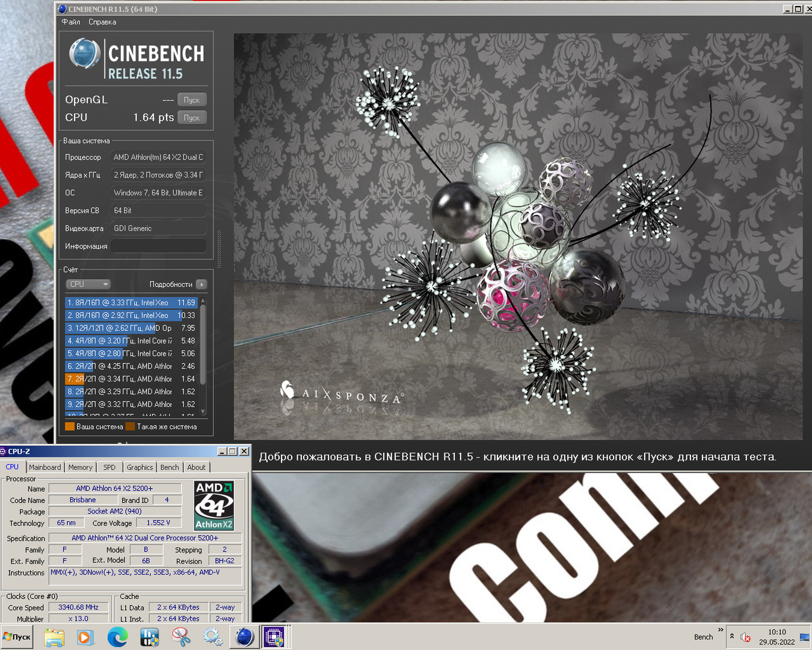Switch to About tab in CPU-Z
Screen dimensions: 812x650
pos(196,467)
